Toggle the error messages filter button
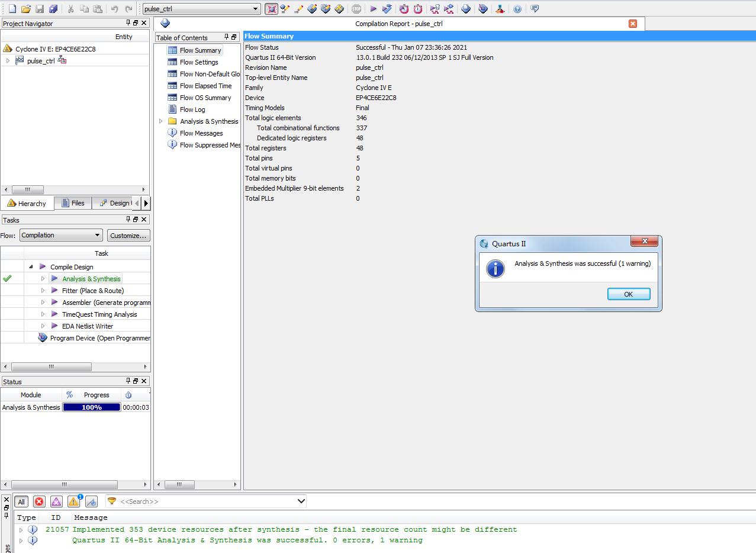Screen dimensions: 756x553 [x=39, y=501]
